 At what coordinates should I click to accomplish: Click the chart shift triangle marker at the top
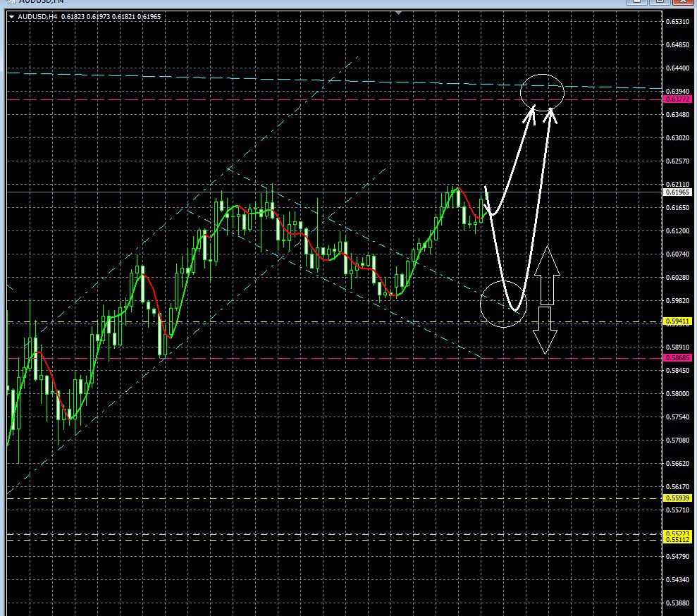coord(399,13)
